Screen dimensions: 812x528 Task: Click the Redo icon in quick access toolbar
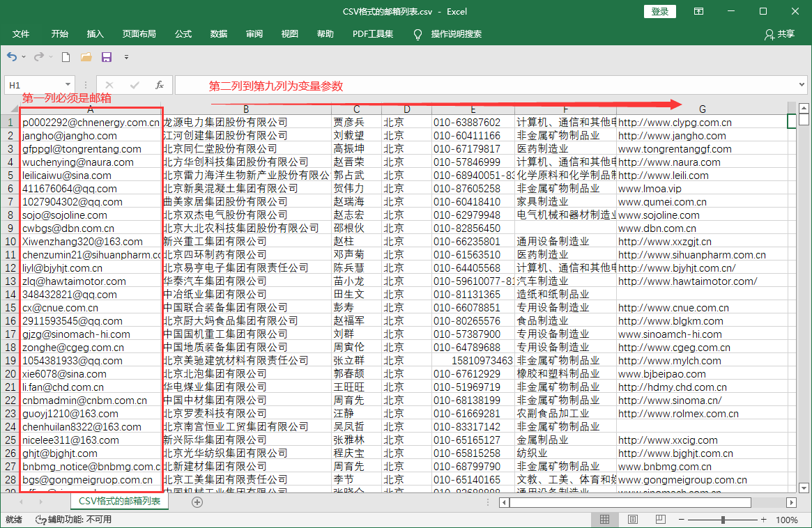[39, 57]
